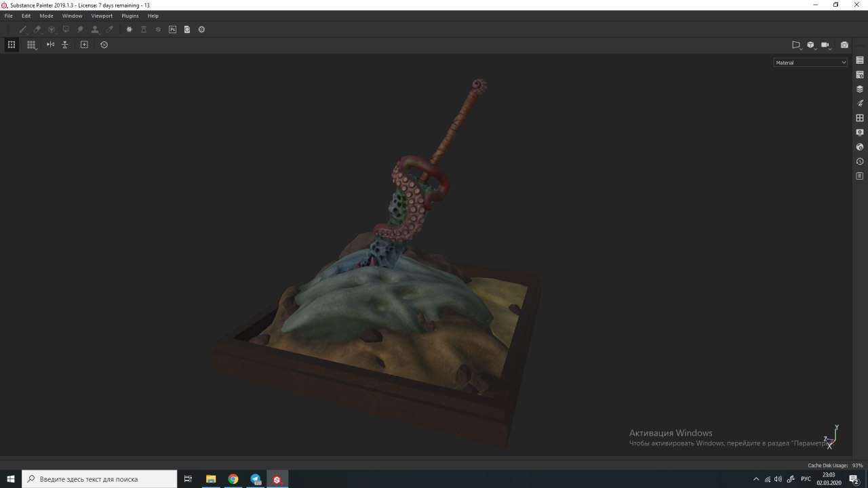868x488 pixels.
Task: Open Task View on the taskbar
Action: [x=189, y=479]
